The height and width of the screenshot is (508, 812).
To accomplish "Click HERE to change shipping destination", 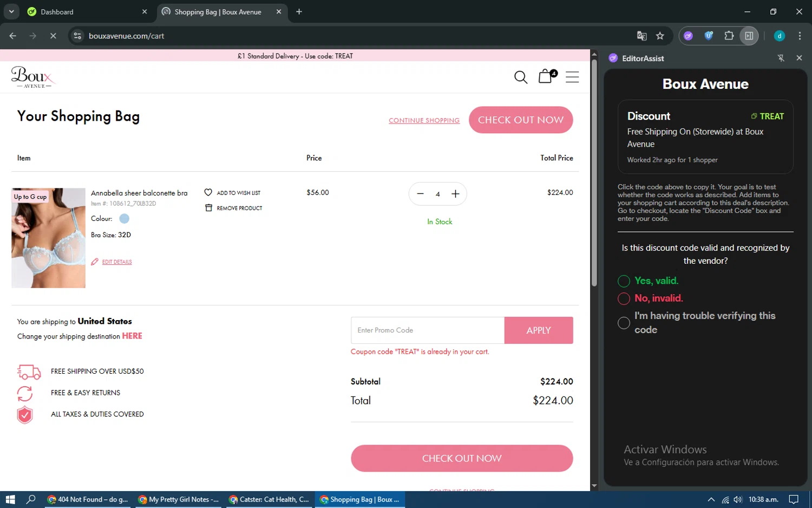I will pyautogui.click(x=132, y=336).
